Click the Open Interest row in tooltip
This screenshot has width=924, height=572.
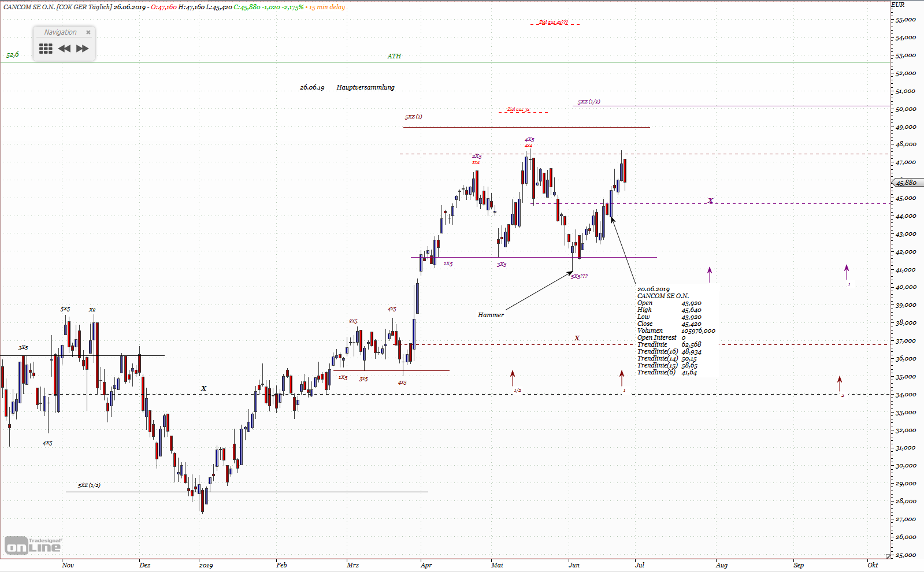(x=662, y=337)
